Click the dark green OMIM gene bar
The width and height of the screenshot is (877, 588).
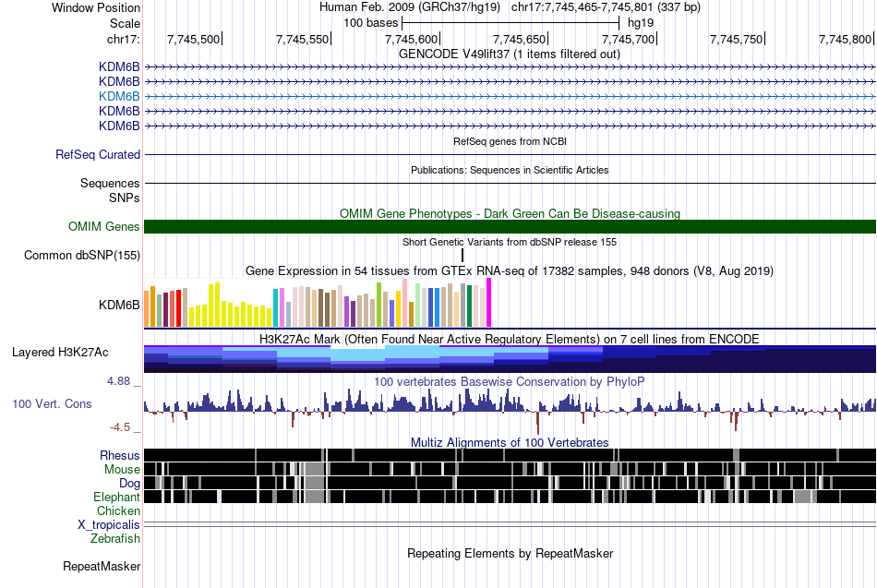pos(510,226)
